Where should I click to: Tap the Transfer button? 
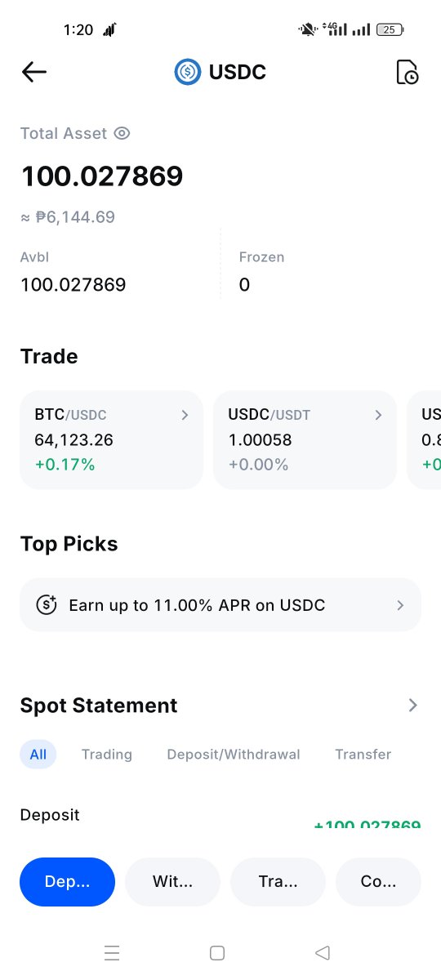click(278, 882)
